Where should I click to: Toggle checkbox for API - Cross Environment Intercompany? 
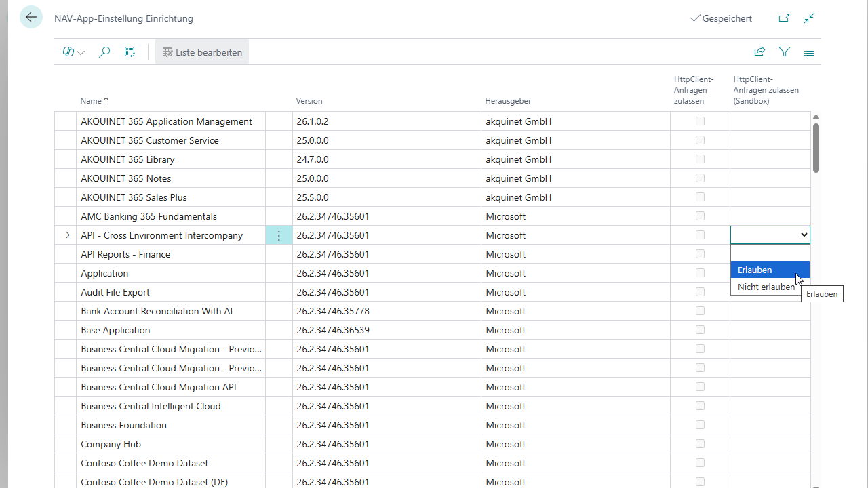[x=700, y=235]
